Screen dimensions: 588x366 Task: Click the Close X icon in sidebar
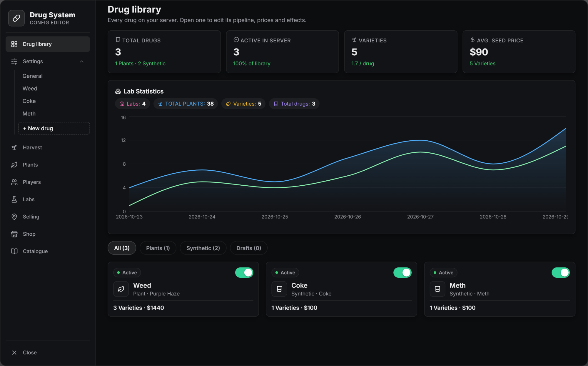(14, 352)
